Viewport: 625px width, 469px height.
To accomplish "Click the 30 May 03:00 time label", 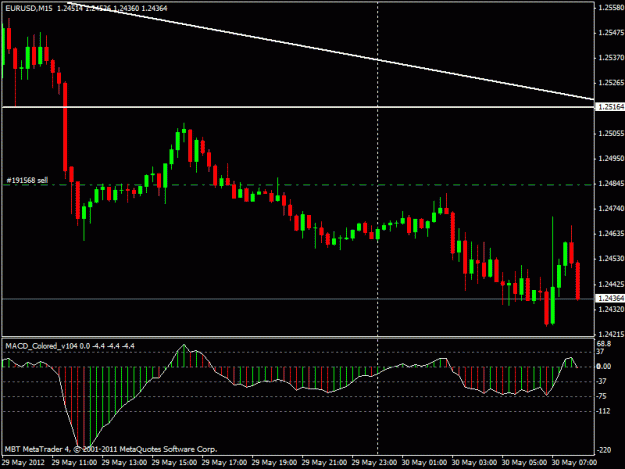I will pos(474,463).
